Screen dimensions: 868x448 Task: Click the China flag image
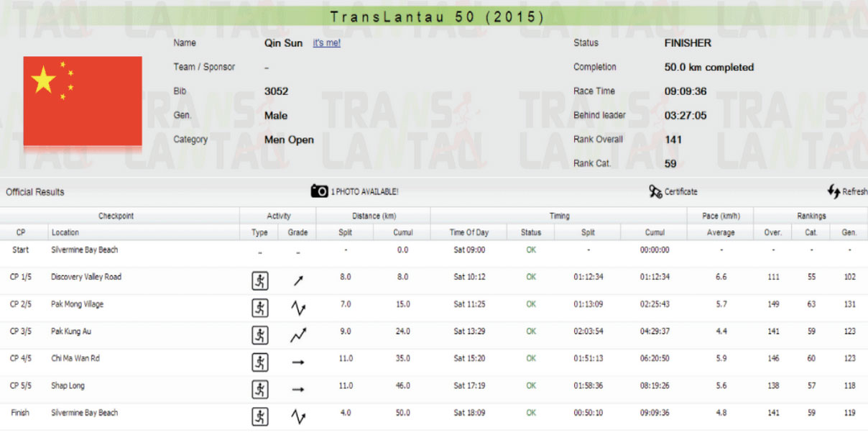83,101
